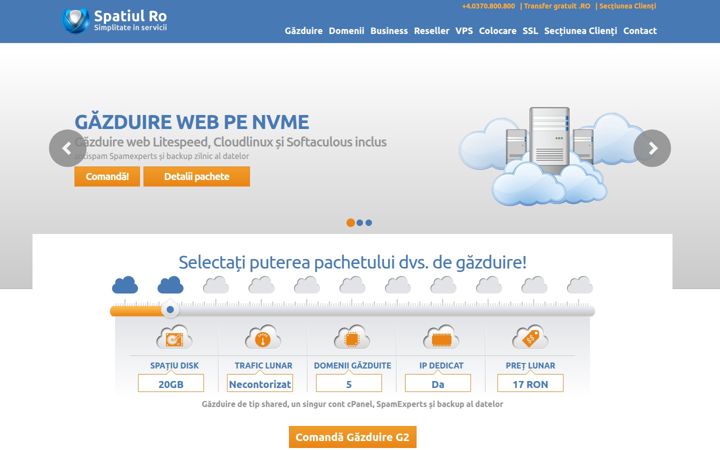The image size is (720, 450).
Task: Select the ninth cloud package icon
Action: pos(489,285)
